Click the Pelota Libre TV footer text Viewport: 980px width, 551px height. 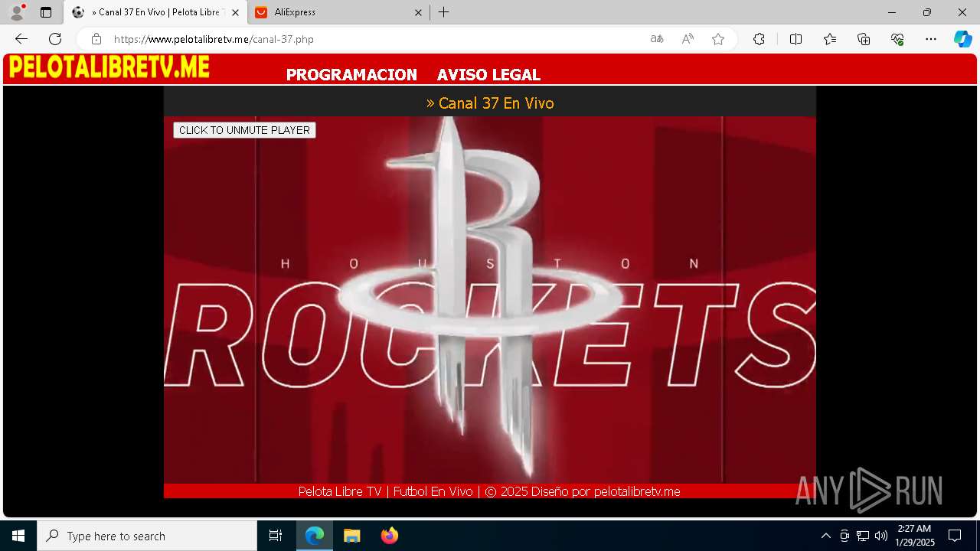[x=489, y=491]
